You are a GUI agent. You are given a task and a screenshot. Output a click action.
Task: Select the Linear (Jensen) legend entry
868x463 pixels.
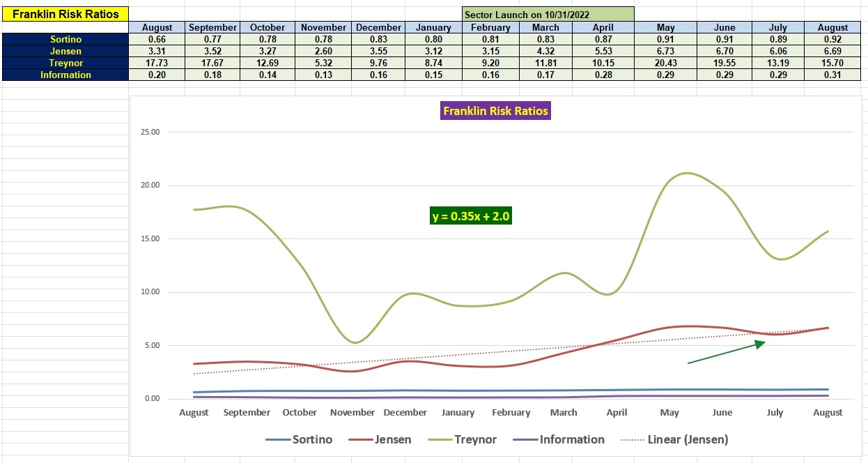click(x=674, y=439)
